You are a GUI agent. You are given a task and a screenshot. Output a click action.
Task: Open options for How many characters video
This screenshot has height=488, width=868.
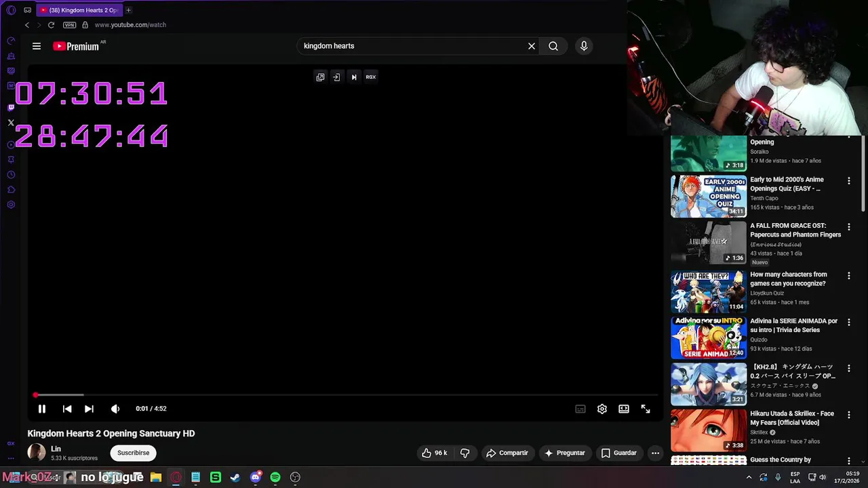[849, 276]
